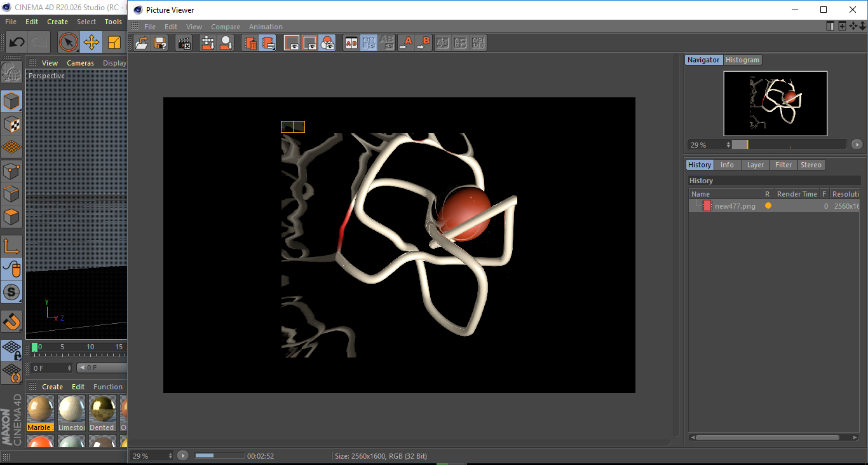
Task: Click orange render status dot for new477.png
Action: click(768, 206)
